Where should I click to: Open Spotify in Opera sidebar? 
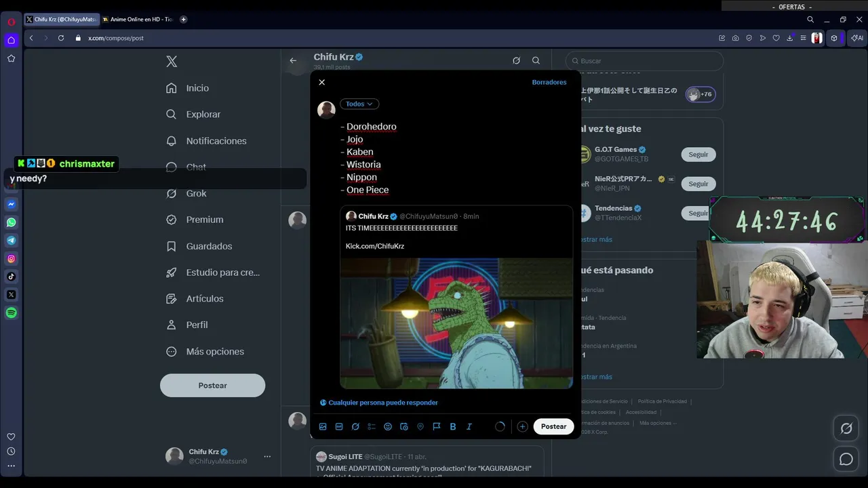tap(12, 312)
